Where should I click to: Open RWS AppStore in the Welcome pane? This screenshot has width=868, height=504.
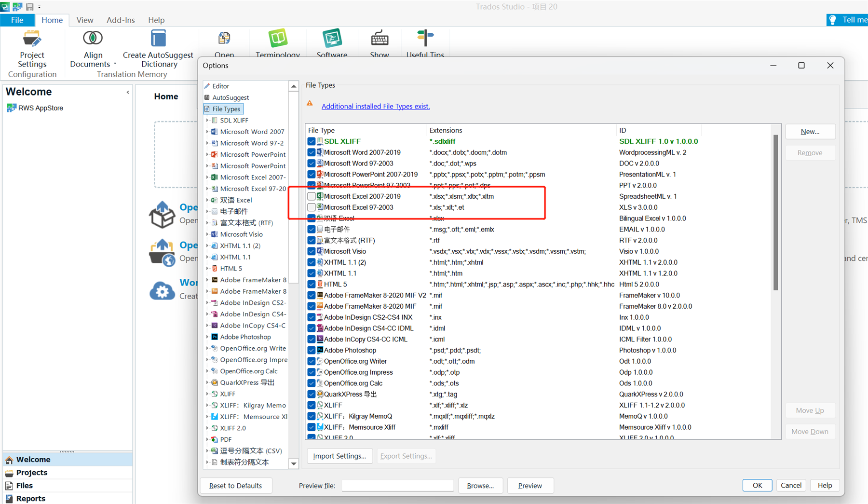pyautogui.click(x=35, y=108)
